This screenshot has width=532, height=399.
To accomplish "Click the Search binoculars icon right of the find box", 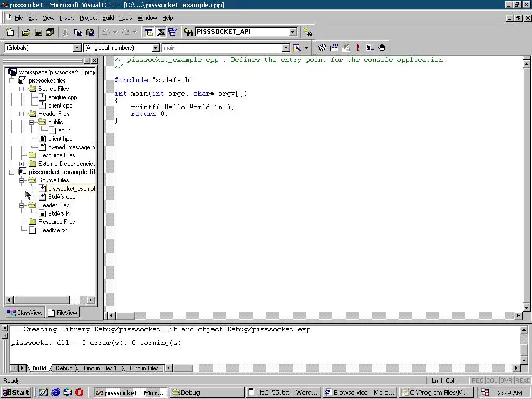I will [308, 32].
